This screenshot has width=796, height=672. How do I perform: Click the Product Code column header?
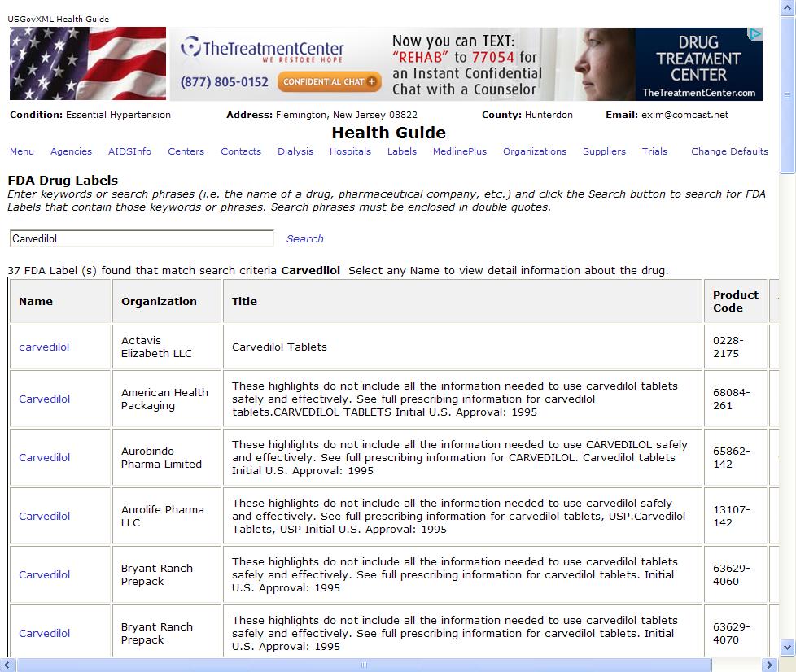click(x=736, y=302)
